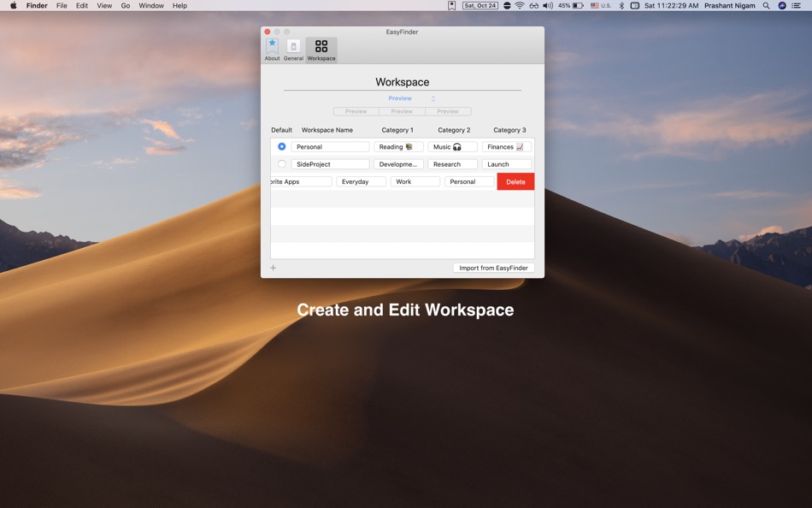Click the Sat, Oct 24 date menu item
Viewport: 812px width, 508px height.
tap(480, 6)
